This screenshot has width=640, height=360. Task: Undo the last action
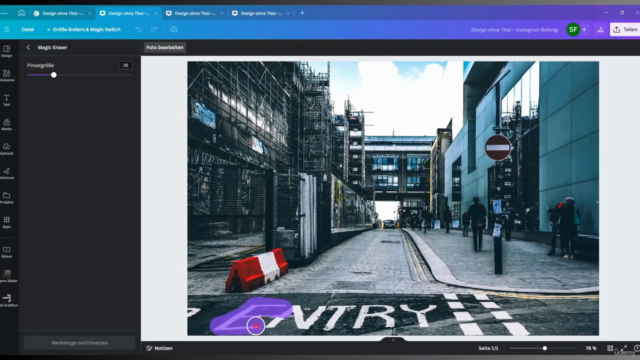pos(139,29)
